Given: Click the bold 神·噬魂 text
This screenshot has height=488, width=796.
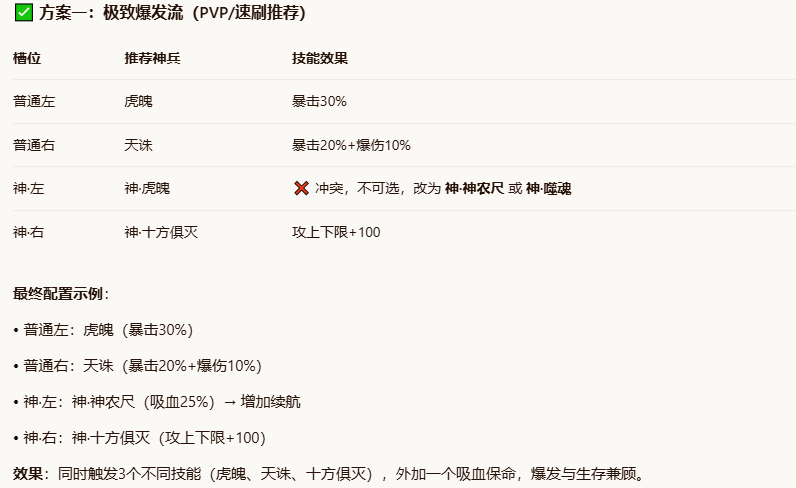Looking at the screenshot, I should [x=548, y=188].
